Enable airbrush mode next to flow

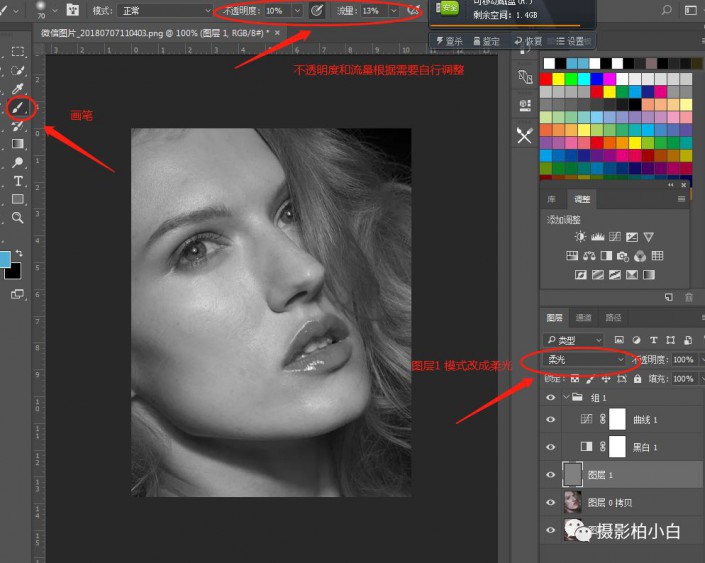tap(413, 10)
